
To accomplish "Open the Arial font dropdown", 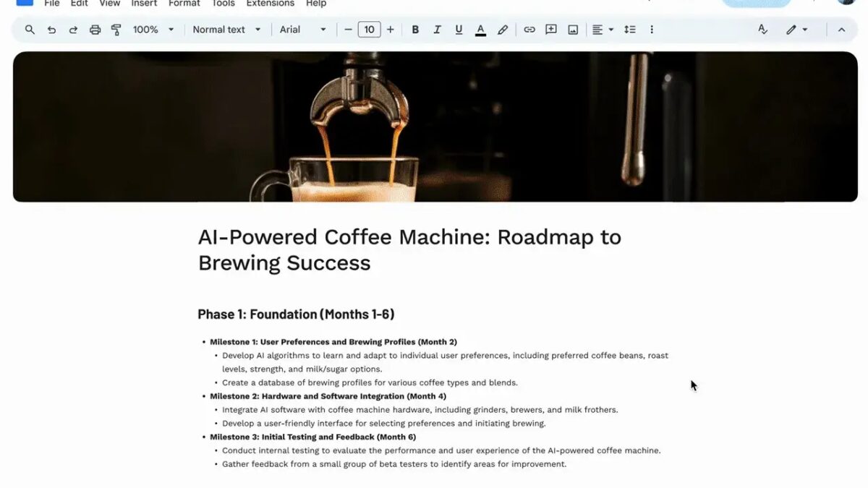I will coord(302,30).
